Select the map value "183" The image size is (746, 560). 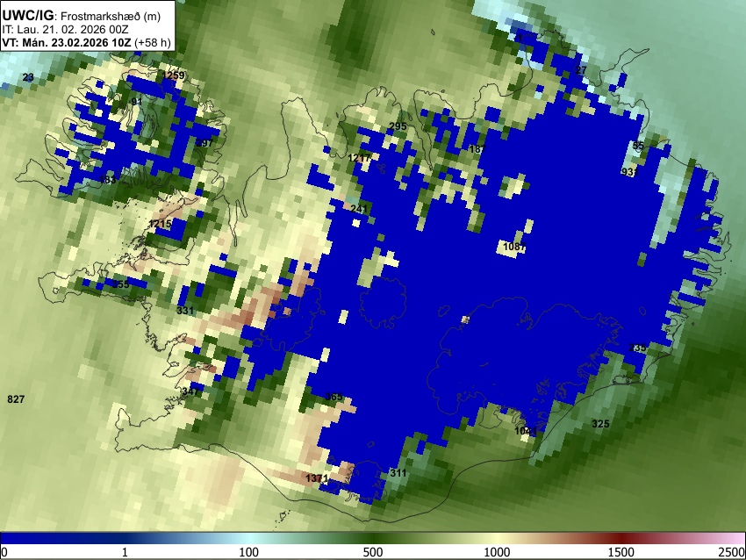[x=108, y=179]
